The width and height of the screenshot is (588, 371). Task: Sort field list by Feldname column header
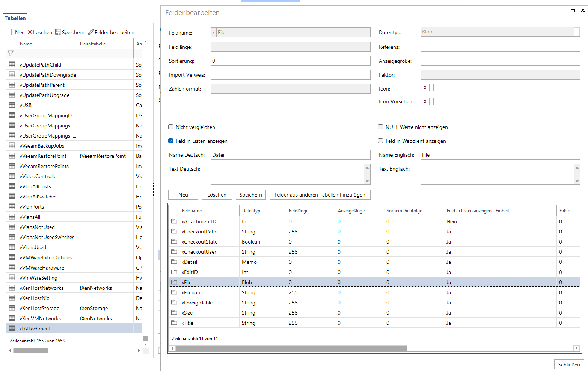209,211
